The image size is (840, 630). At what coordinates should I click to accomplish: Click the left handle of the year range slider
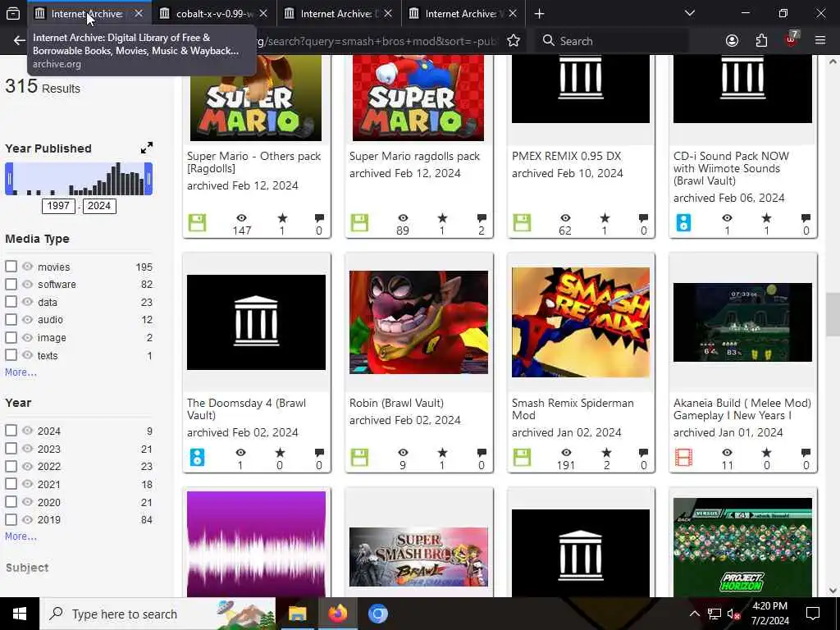(9, 178)
